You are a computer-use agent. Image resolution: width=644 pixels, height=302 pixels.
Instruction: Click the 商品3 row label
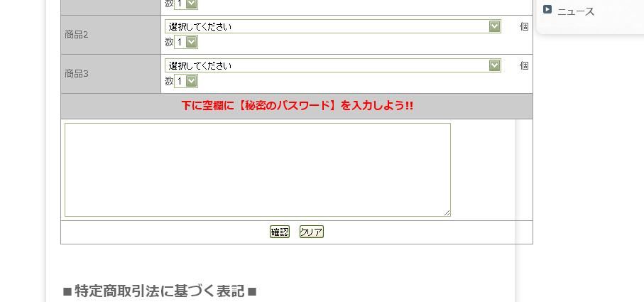click(x=77, y=73)
